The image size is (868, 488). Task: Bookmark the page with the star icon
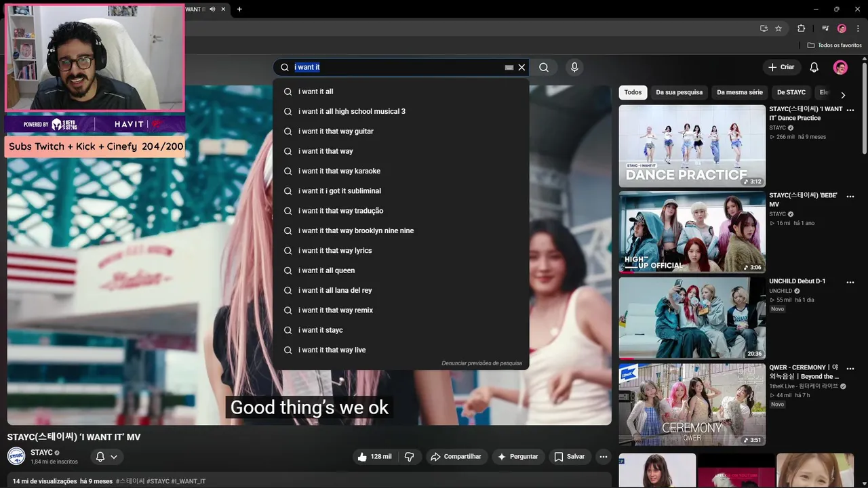pos(778,28)
